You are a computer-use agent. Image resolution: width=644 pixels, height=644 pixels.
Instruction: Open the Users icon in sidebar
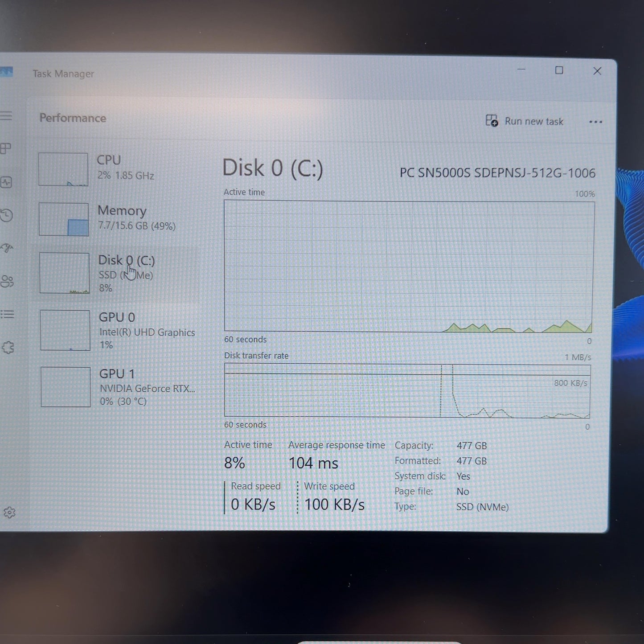tap(7, 281)
